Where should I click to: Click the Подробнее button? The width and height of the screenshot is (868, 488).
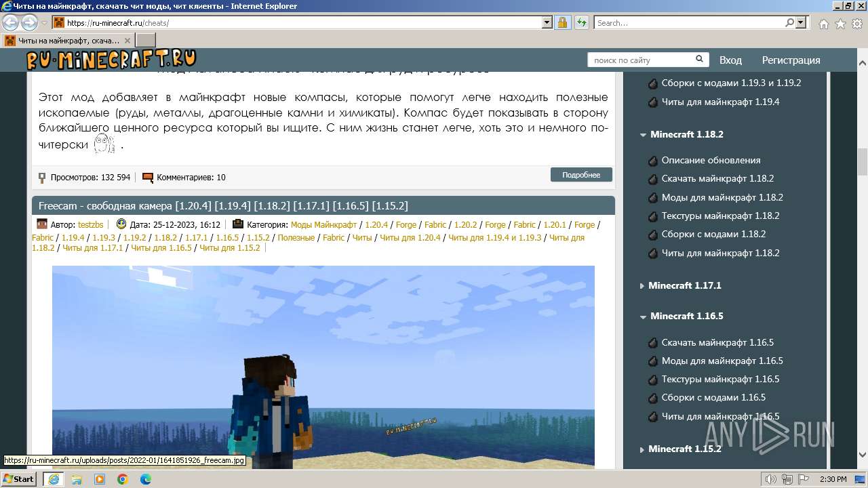tap(581, 175)
